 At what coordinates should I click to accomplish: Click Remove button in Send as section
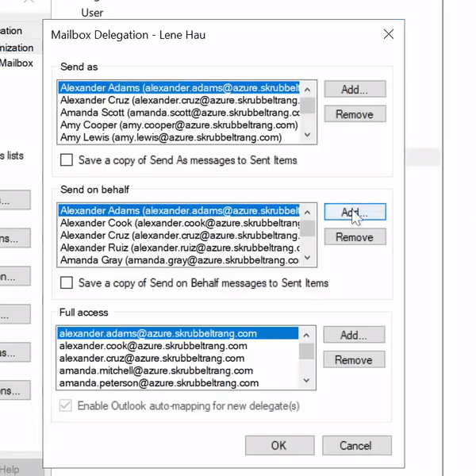tap(355, 113)
